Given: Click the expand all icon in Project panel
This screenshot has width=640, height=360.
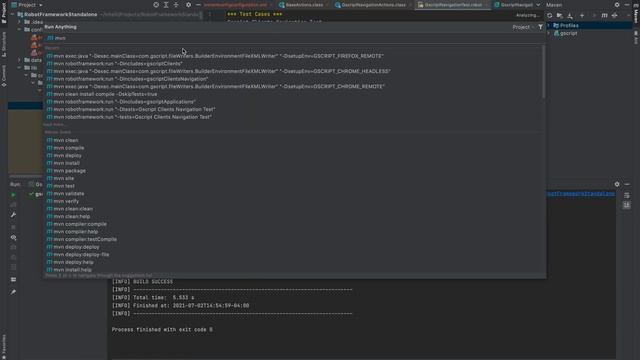Looking at the screenshot, I should click(166, 5).
